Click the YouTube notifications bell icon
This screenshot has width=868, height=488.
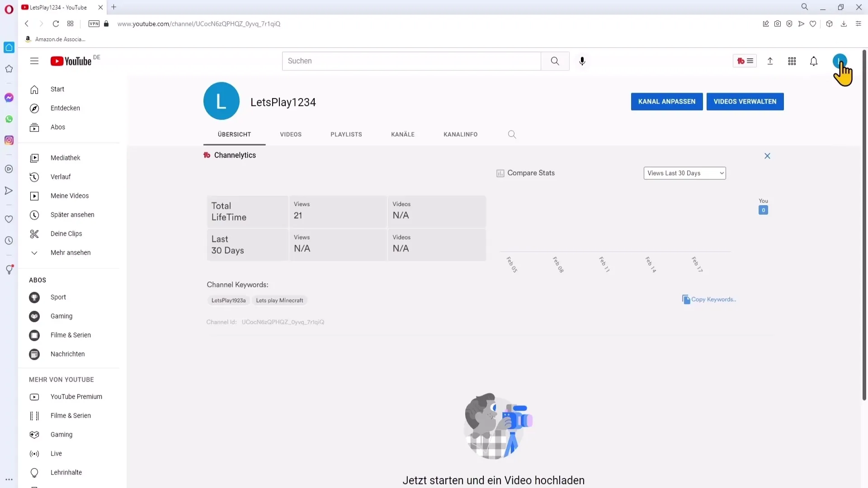814,61
